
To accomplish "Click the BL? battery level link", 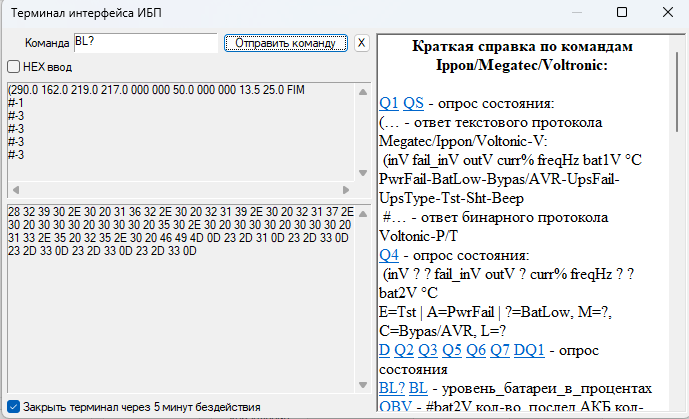I will coord(392,388).
